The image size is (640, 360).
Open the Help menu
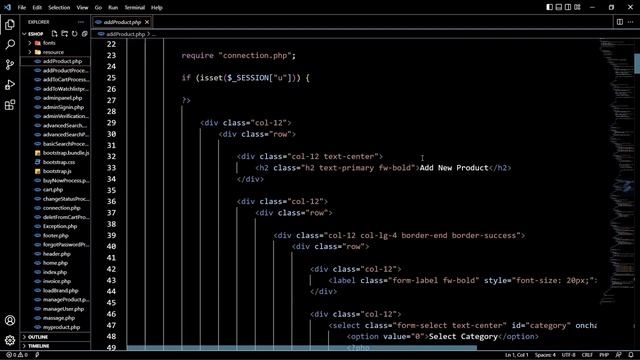(157, 7)
